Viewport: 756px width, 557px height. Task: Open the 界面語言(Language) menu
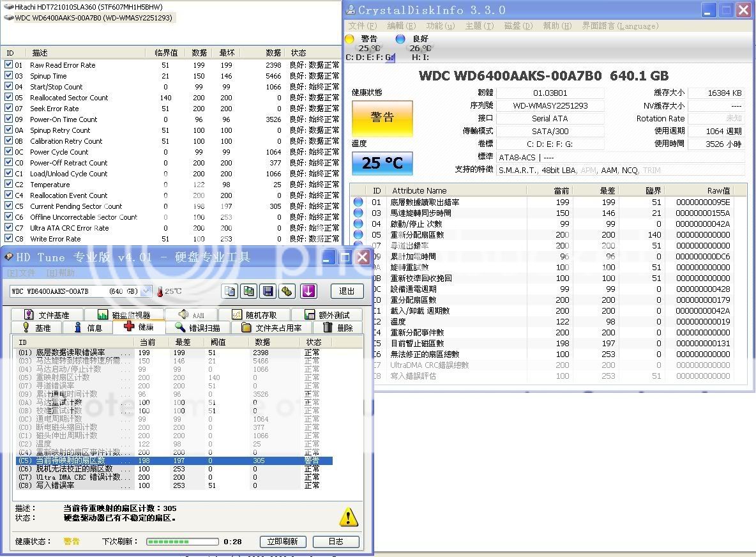pyautogui.click(x=620, y=26)
